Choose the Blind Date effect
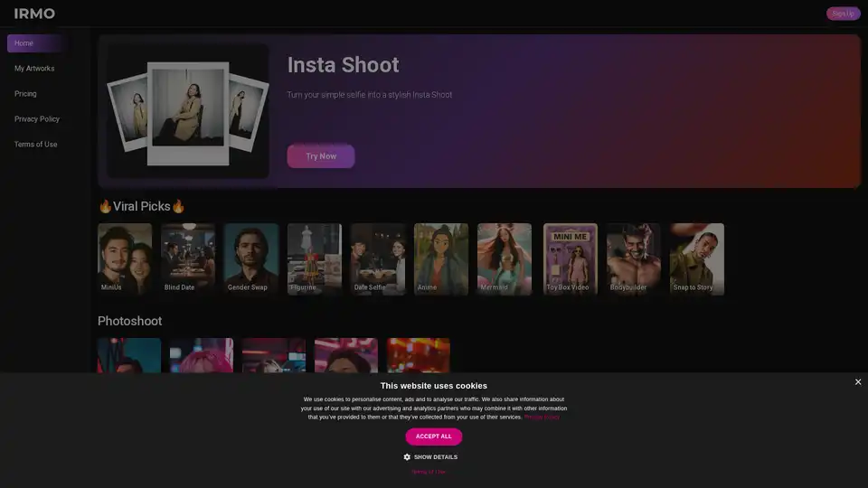This screenshot has width=868, height=488. (188, 259)
